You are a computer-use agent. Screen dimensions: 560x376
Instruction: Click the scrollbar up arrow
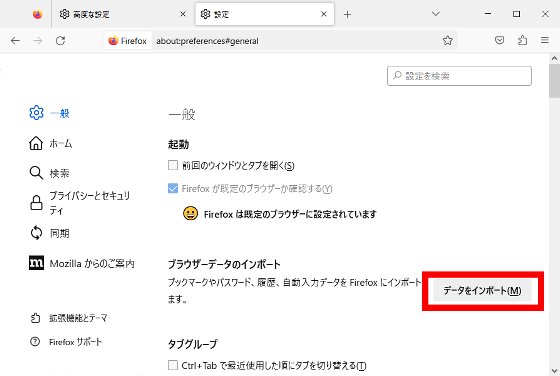(554, 58)
